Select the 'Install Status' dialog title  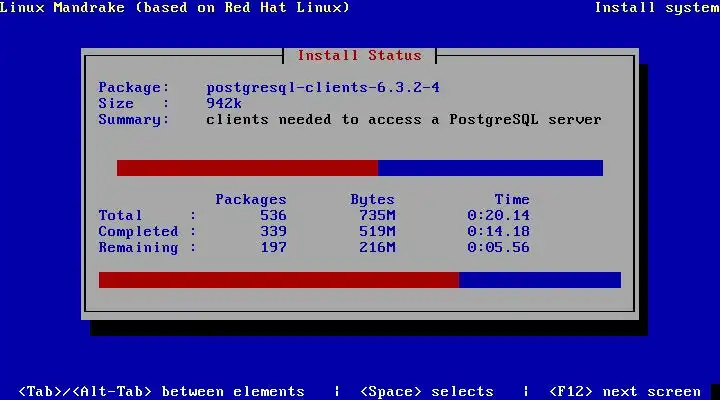pos(360,56)
